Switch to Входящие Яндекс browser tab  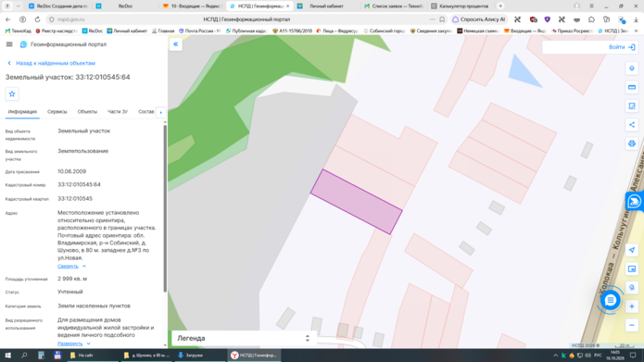pos(192,6)
